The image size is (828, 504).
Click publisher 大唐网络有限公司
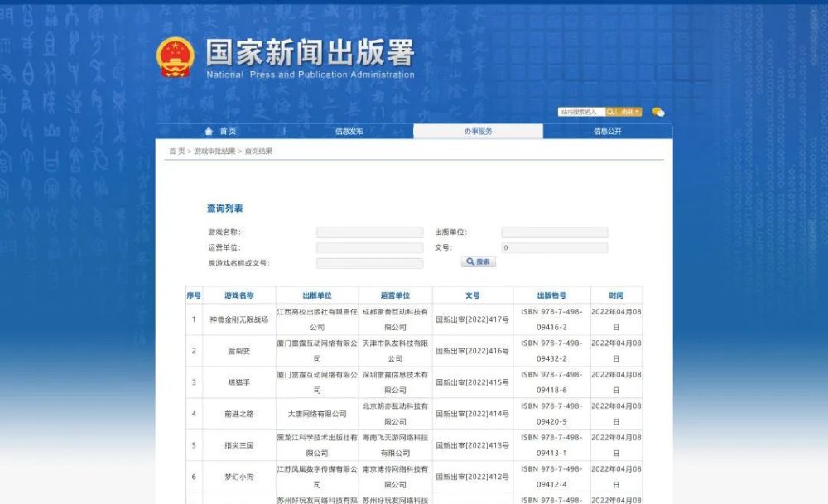(x=317, y=414)
